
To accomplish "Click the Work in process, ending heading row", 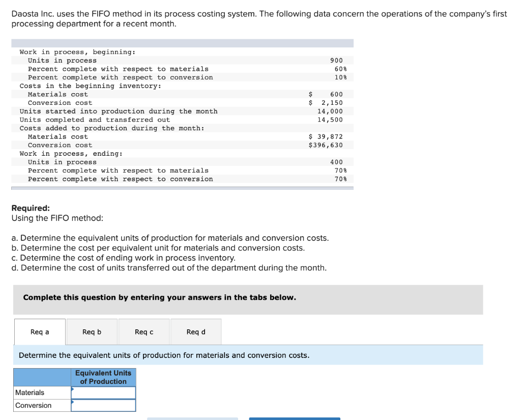I will point(183,154).
